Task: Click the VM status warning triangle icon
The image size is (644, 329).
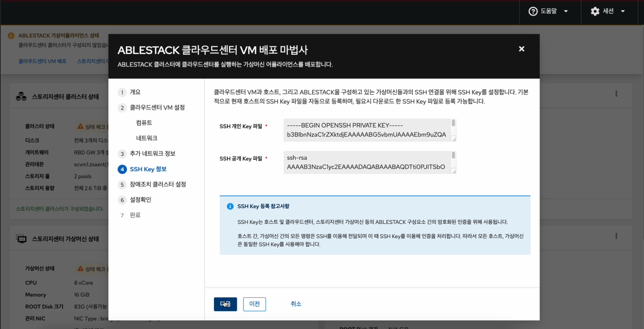Action: 80,268
